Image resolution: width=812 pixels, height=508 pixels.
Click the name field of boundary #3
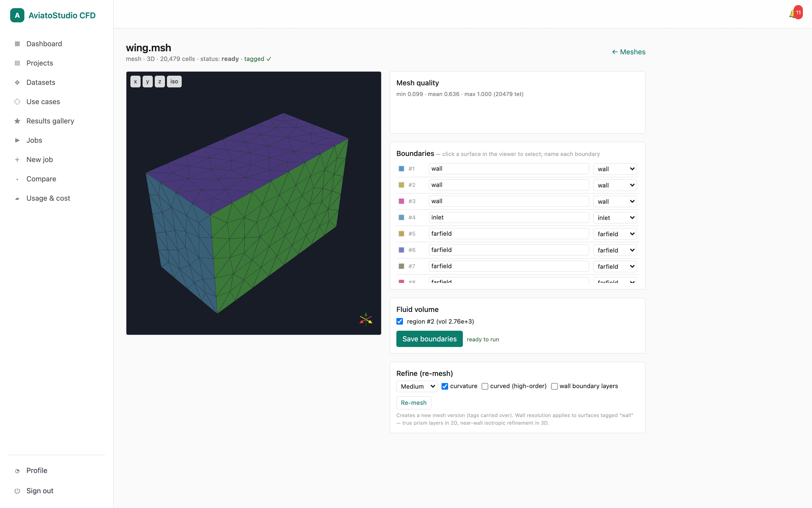coord(509,201)
